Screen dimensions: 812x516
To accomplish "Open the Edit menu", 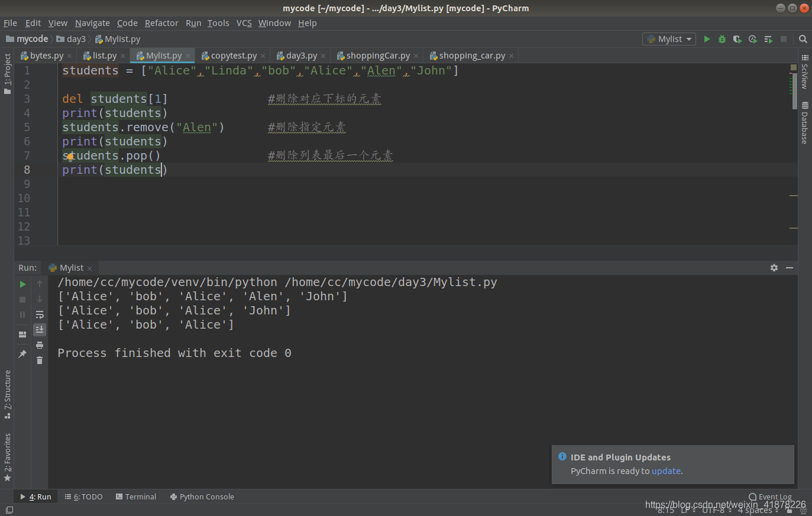I will point(33,23).
